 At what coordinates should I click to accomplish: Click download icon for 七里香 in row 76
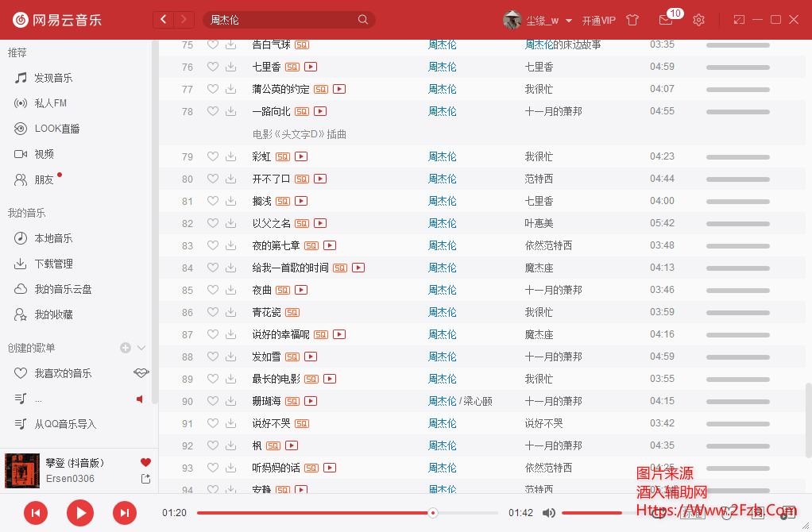tap(231, 67)
